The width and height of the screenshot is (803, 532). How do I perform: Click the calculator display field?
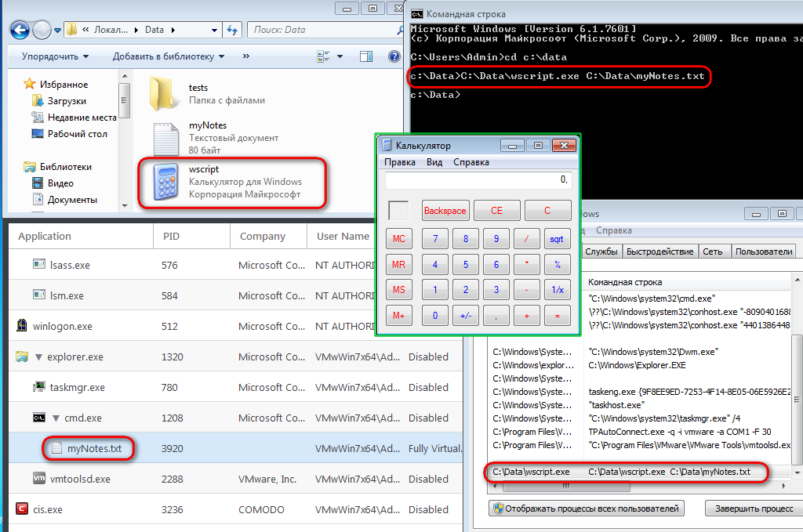(478, 180)
